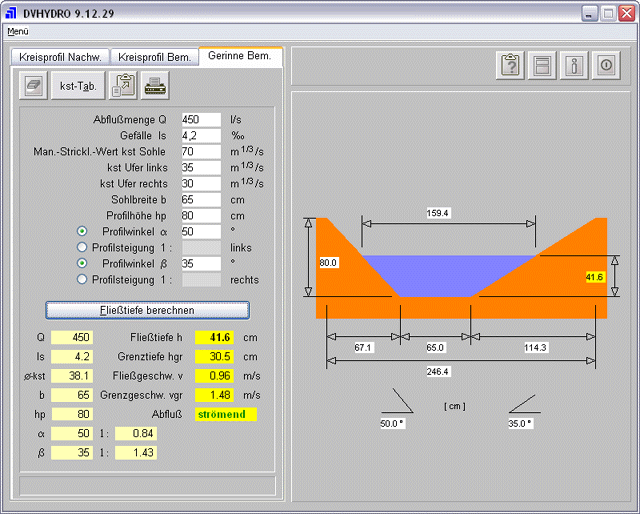The height and width of the screenshot is (514, 640).
Task: Click disabled Profilsteigung rechts field
Action: (x=201, y=280)
